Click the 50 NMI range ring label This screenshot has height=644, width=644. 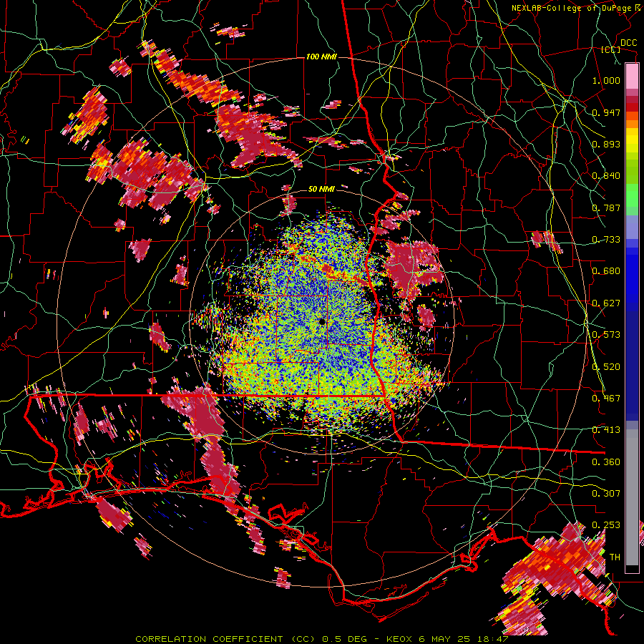[x=321, y=189]
